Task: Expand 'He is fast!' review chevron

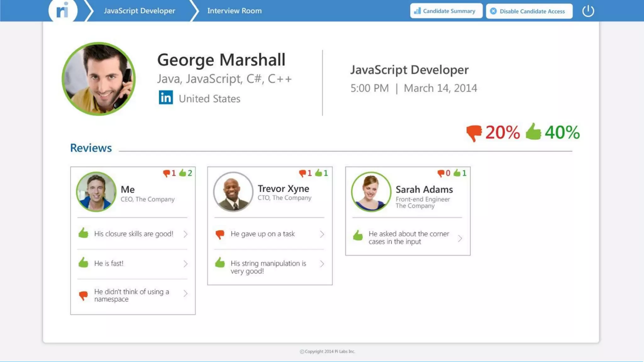Action: tap(186, 264)
